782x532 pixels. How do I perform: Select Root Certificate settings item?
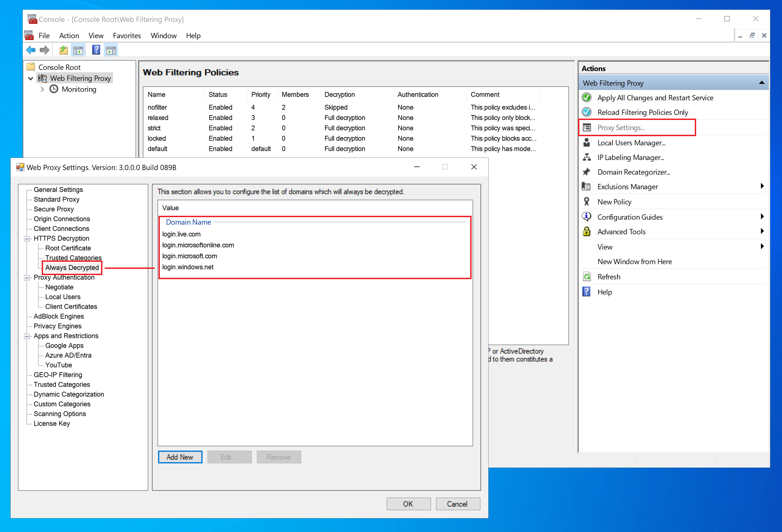(x=68, y=248)
